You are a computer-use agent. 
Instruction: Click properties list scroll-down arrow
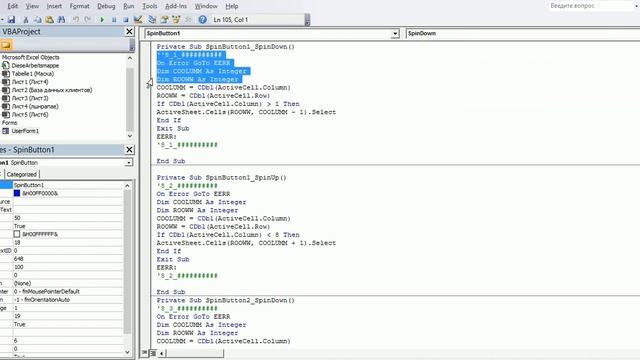pos(127,352)
